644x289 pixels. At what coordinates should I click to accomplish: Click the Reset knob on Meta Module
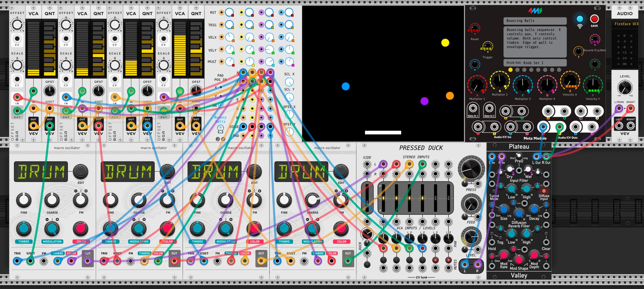pyautogui.click(x=475, y=28)
